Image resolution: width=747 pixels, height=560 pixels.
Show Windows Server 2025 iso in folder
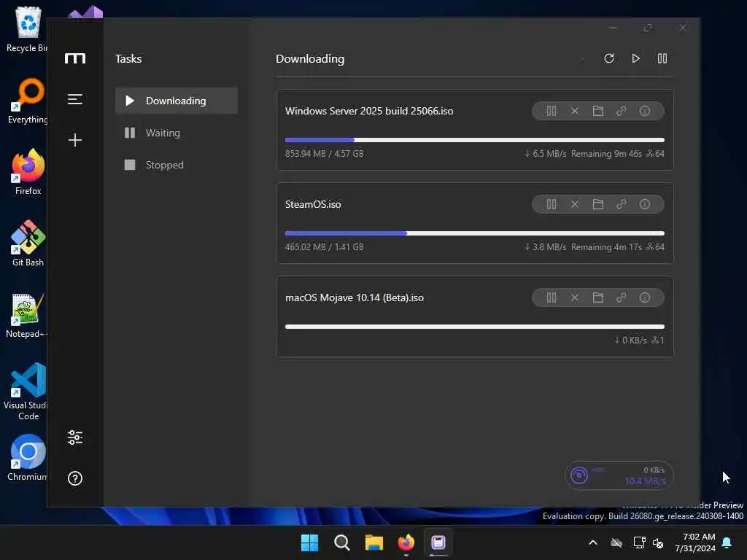598,111
